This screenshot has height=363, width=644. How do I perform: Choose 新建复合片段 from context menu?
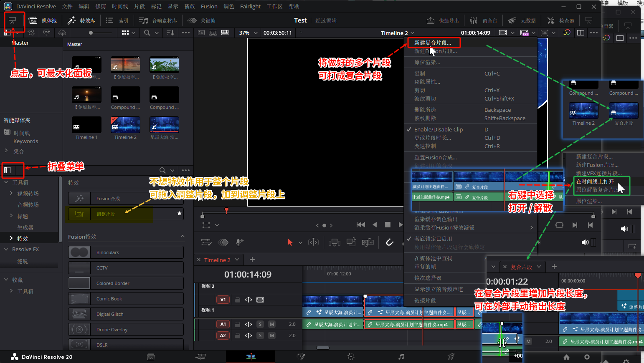(434, 43)
